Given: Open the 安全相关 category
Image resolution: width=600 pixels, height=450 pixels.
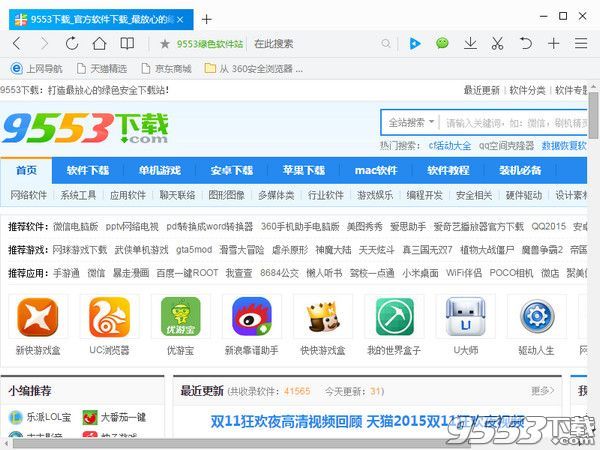Looking at the screenshot, I should [x=474, y=195].
